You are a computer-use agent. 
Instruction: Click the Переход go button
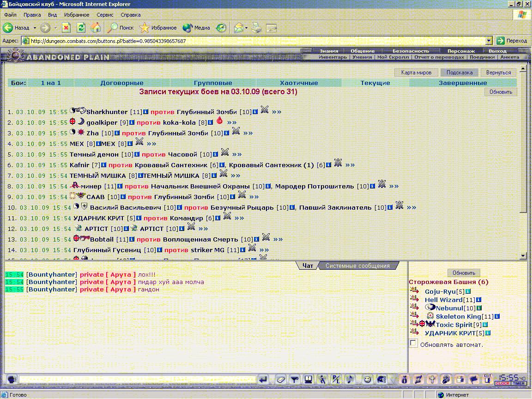tap(512, 41)
